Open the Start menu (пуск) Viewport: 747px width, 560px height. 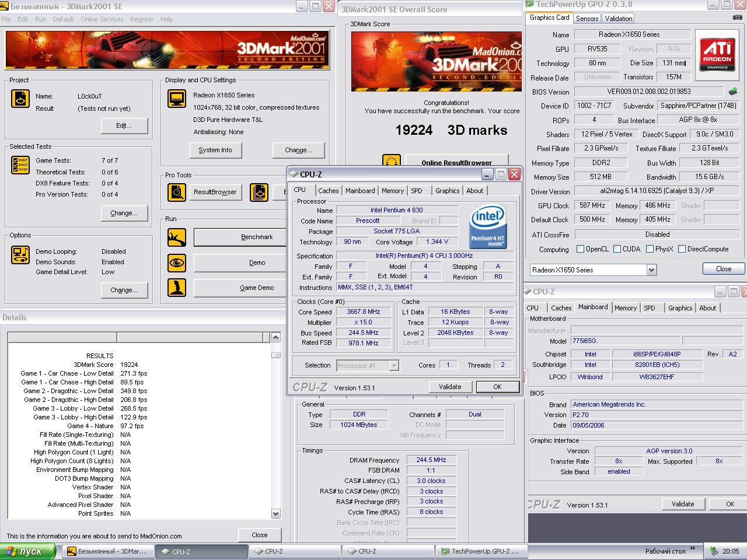(28, 551)
